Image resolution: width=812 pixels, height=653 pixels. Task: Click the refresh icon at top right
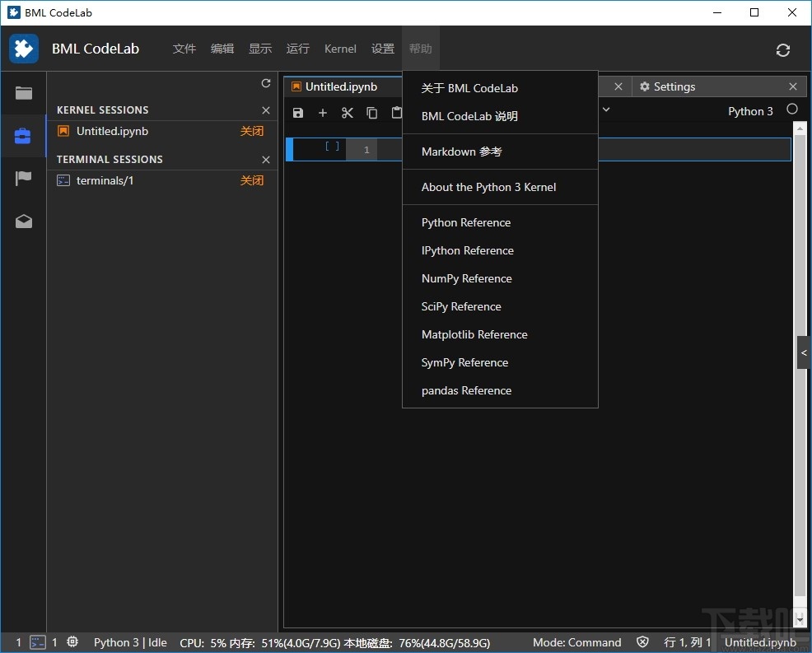click(x=782, y=49)
